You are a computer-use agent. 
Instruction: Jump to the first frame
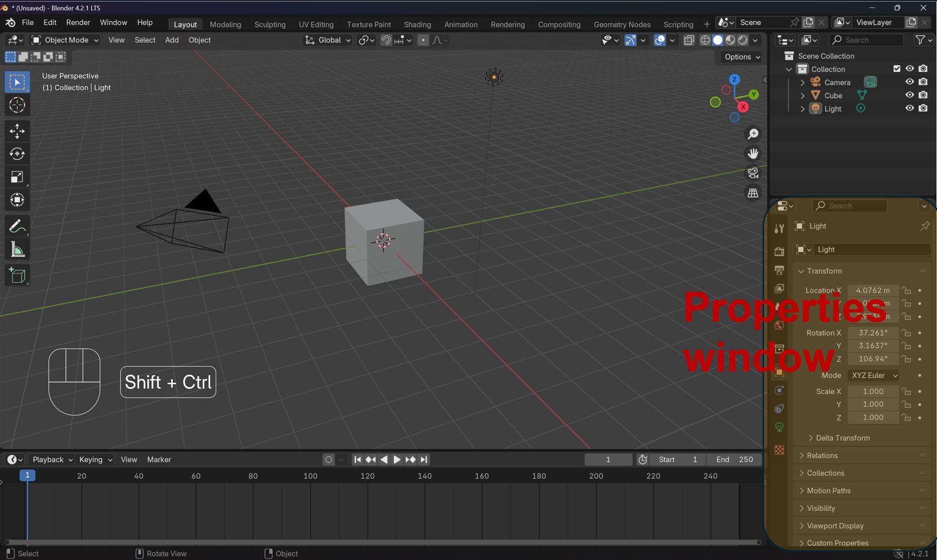pos(358,459)
